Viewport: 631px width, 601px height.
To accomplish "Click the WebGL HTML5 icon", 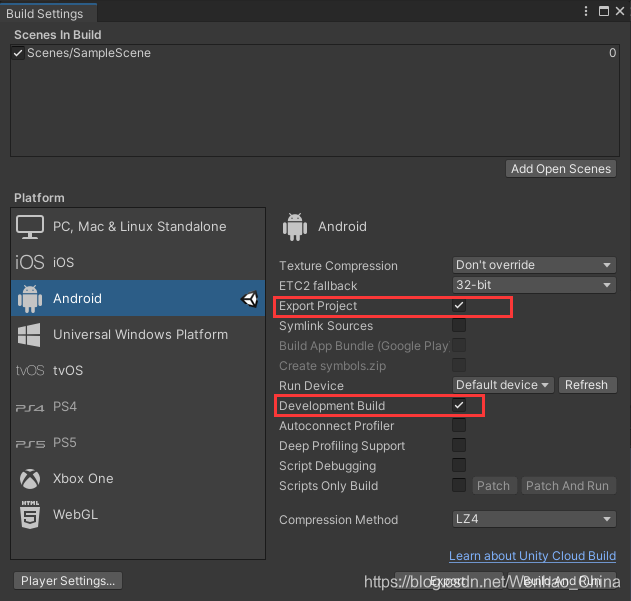I will 30,514.
